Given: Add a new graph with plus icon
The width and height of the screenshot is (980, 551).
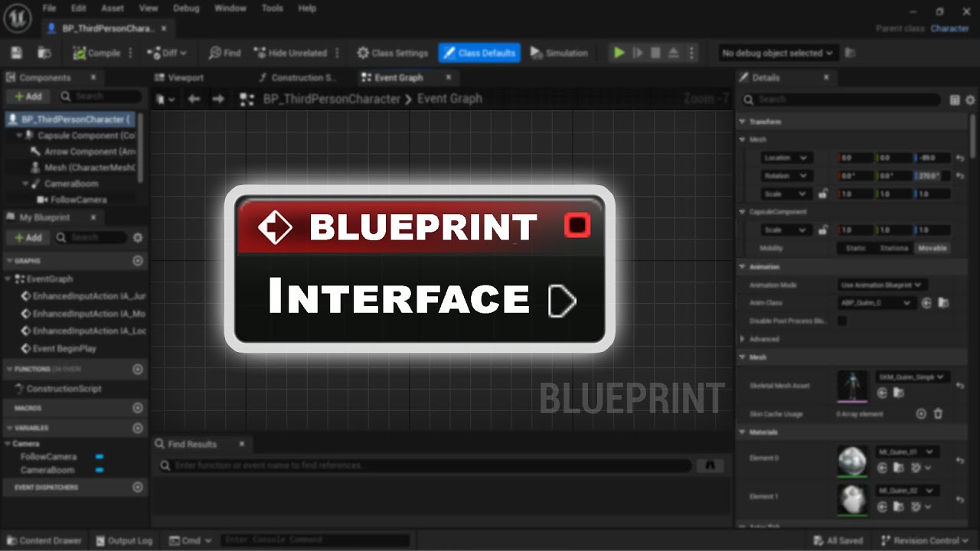Looking at the screenshot, I should [138, 261].
